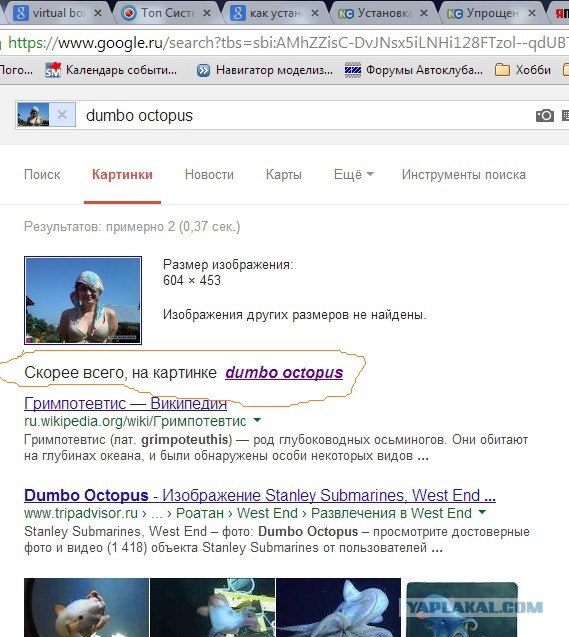Switch to the 'Установка' browser tab
This screenshot has width=569, height=637.
385,13
